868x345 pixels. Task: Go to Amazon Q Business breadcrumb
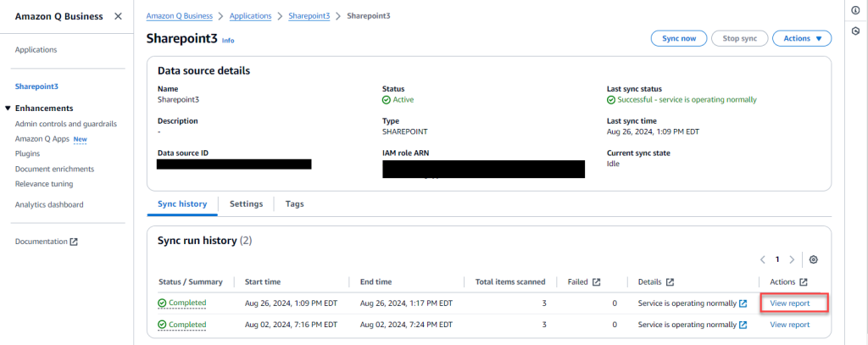tap(180, 16)
